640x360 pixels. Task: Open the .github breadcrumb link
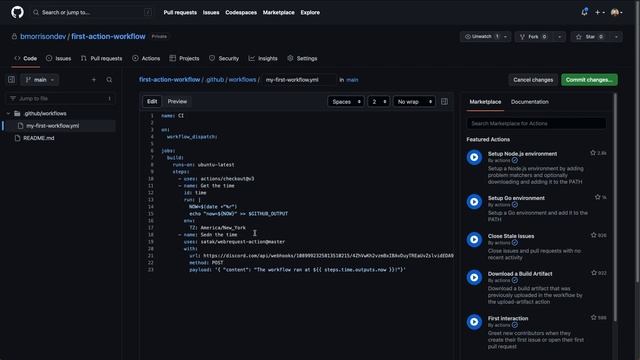215,80
